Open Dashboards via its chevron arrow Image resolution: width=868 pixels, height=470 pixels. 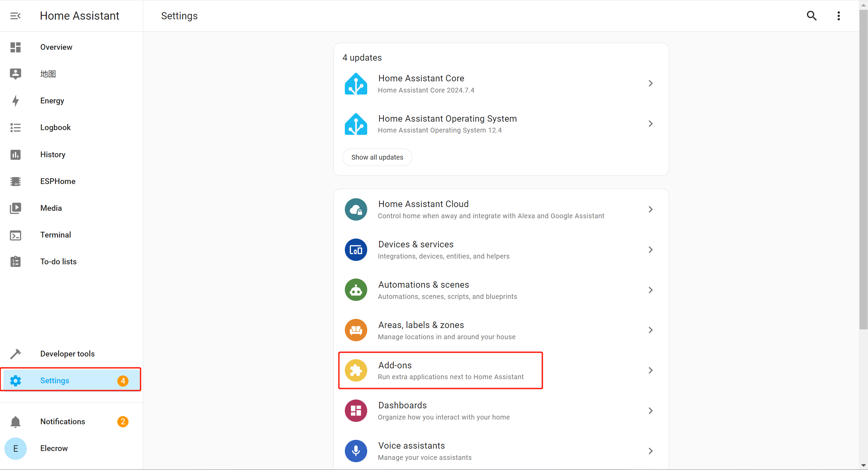point(650,411)
